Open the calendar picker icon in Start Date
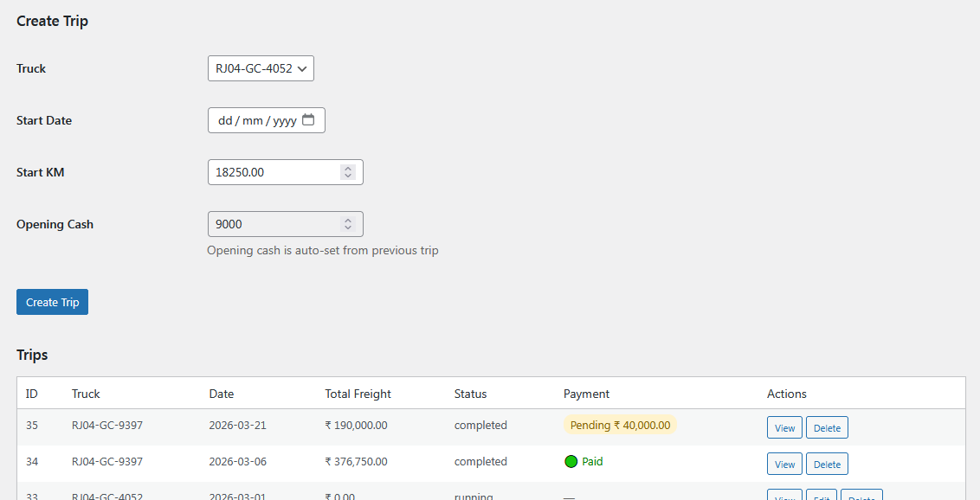 [x=308, y=120]
